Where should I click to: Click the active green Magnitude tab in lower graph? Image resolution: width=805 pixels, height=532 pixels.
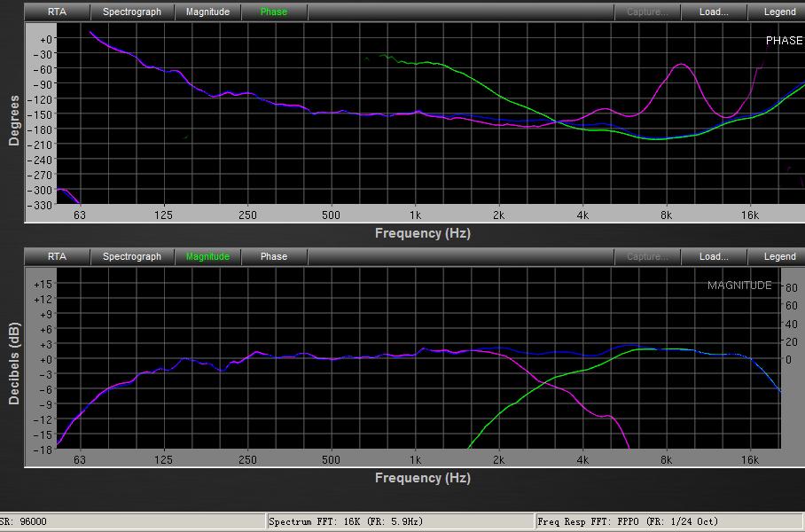pos(207,257)
